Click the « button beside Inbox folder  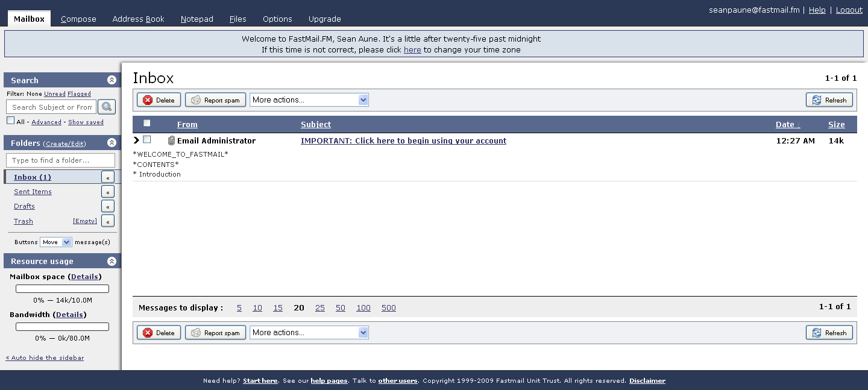[107, 177]
